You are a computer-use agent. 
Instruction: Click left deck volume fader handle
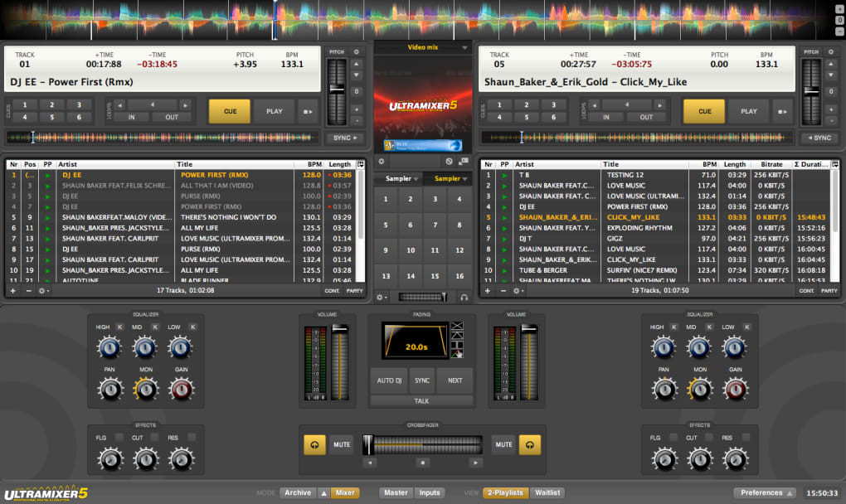(340, 328)
